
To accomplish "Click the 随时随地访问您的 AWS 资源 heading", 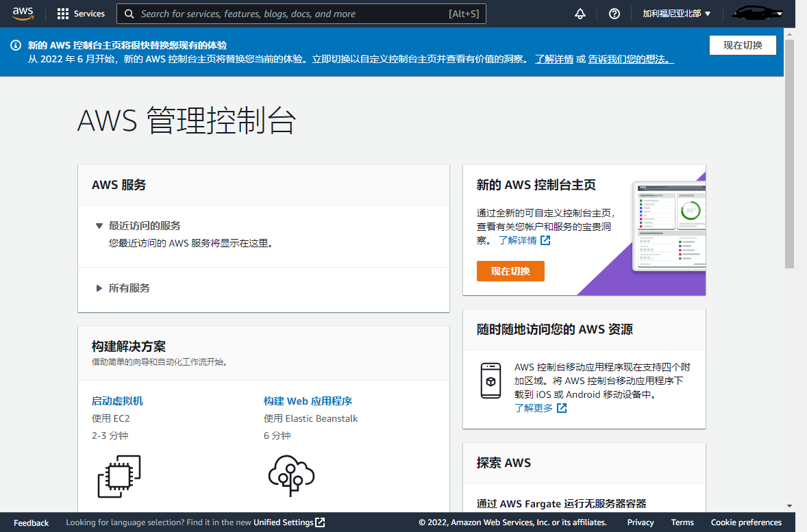I will (554, 329).
